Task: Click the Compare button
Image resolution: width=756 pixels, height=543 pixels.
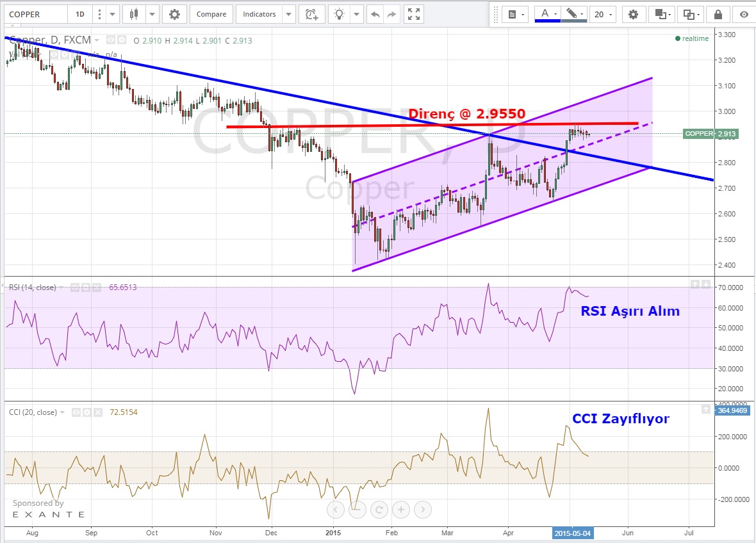Action: (211, 13)
